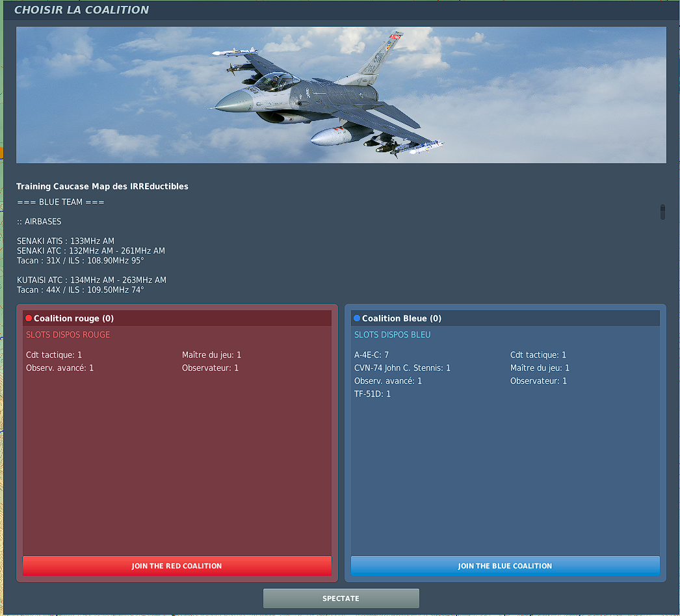
Task: Click blue "Cdt tactique: 1" entry
Action: click(x=538, y=355)
